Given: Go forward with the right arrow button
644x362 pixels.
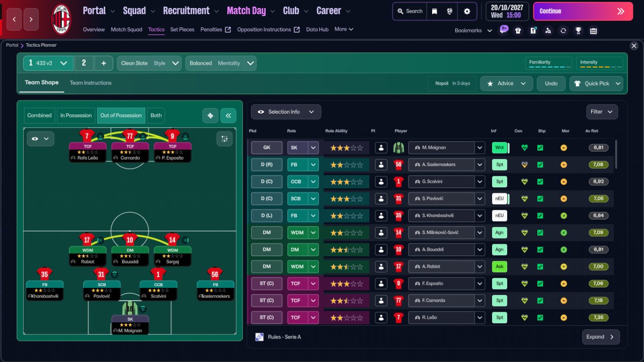Looking at the screenshot, I should click(31, 19).
